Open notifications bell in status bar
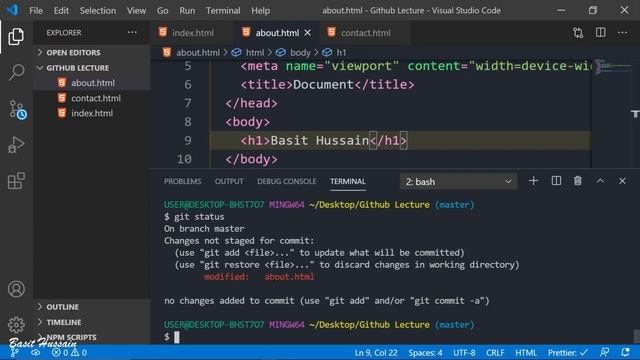The image size is (640, 360). (625, 352)
